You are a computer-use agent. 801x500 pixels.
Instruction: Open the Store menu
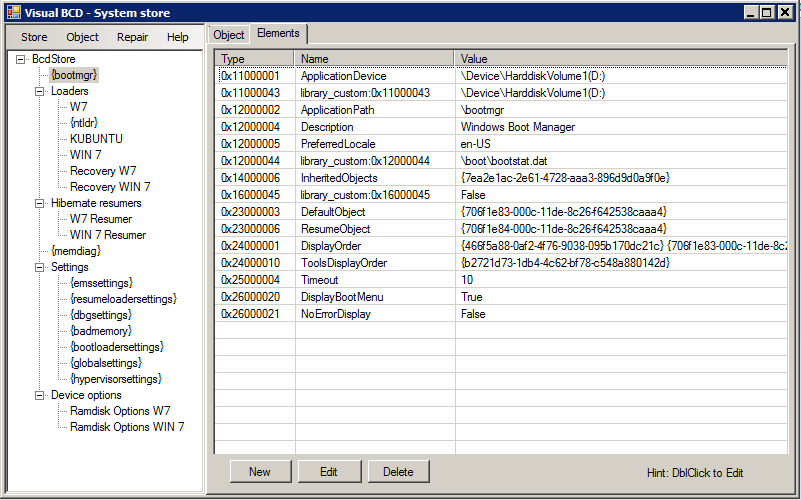click(x=34, y=37)
